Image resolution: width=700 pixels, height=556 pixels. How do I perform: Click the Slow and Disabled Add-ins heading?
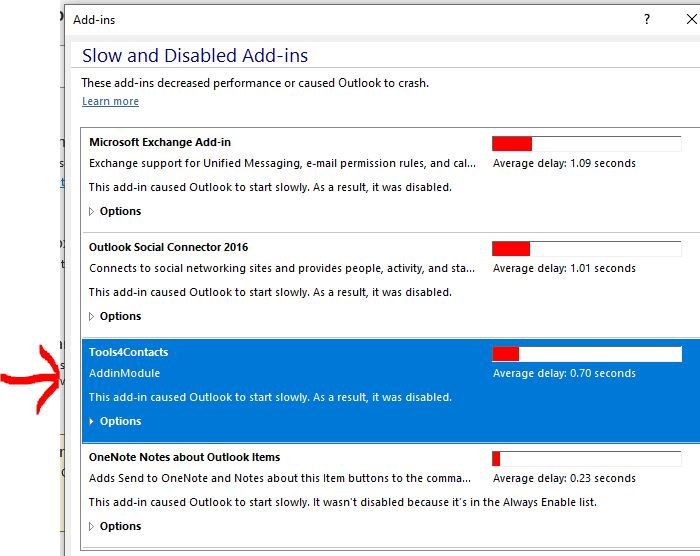(195, 55)
